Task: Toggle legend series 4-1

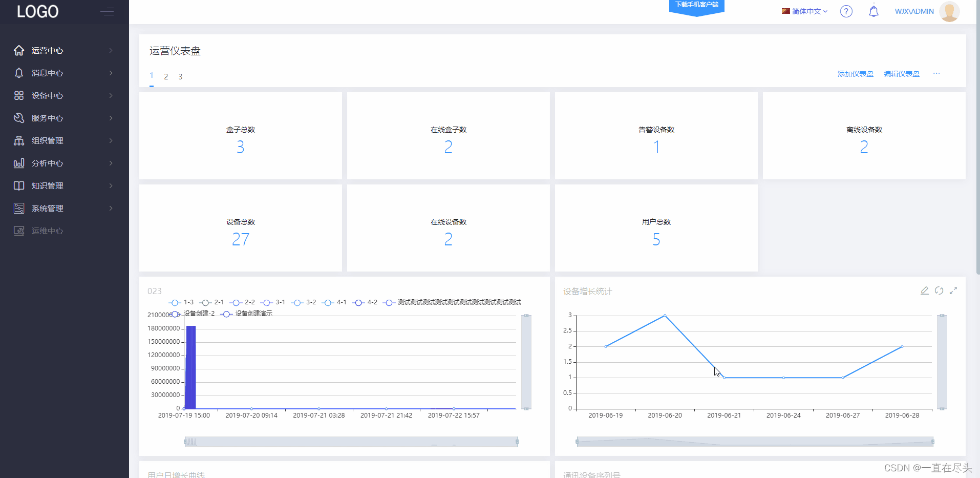Action: (x=334, y=302)
